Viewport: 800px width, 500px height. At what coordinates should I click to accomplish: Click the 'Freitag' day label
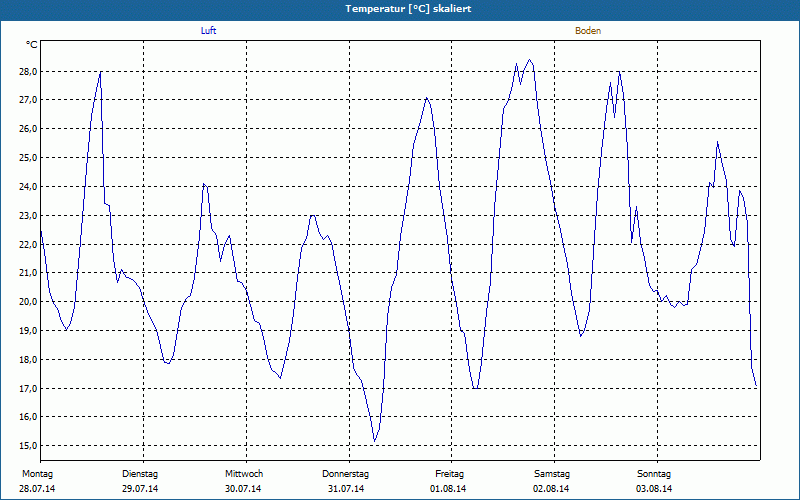tap(449, 474)
